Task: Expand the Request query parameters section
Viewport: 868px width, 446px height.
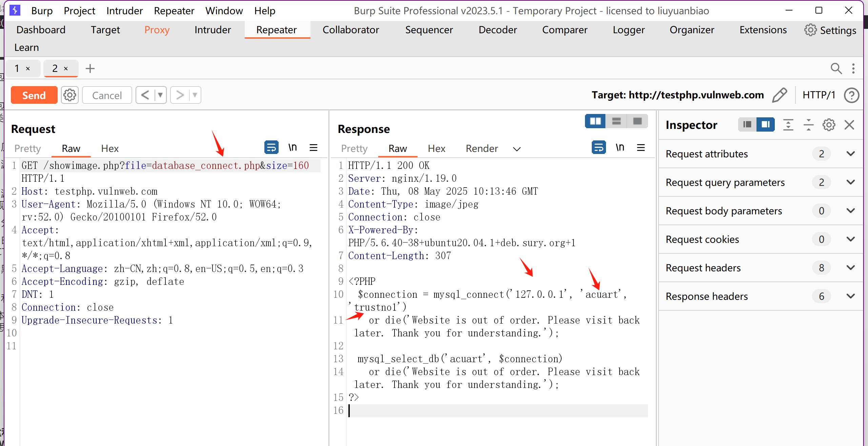Action: tap(850, 182)
